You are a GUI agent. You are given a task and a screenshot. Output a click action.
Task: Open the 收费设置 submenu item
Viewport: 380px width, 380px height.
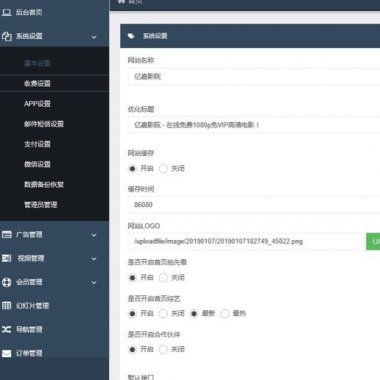tap(37, 83)
